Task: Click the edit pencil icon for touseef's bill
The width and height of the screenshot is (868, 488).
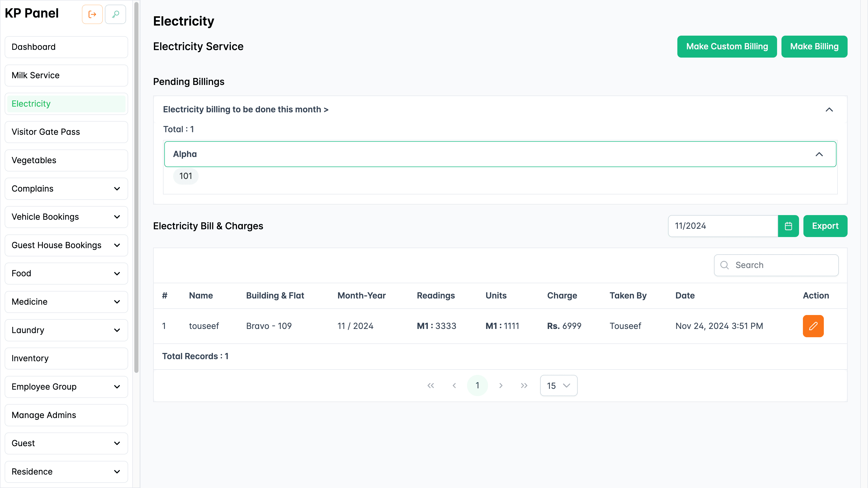Action: [x=813, y=326]
